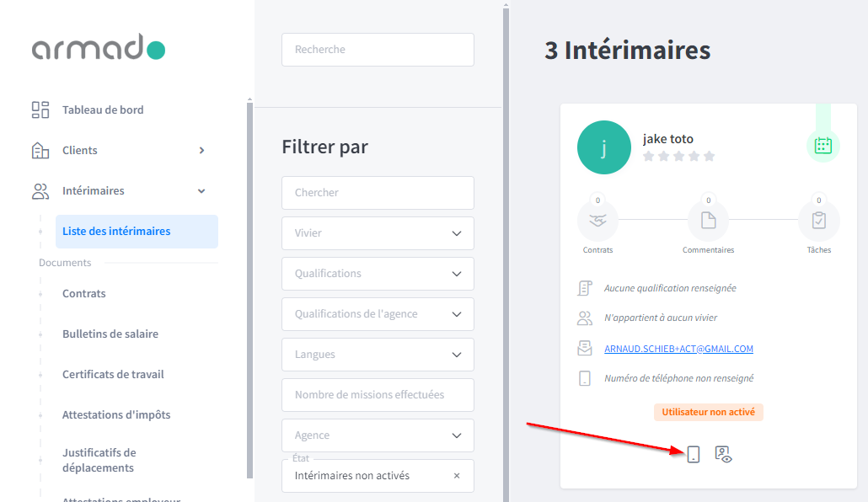
Task: Go to Tableau de bord
Action: pos(103,109)
